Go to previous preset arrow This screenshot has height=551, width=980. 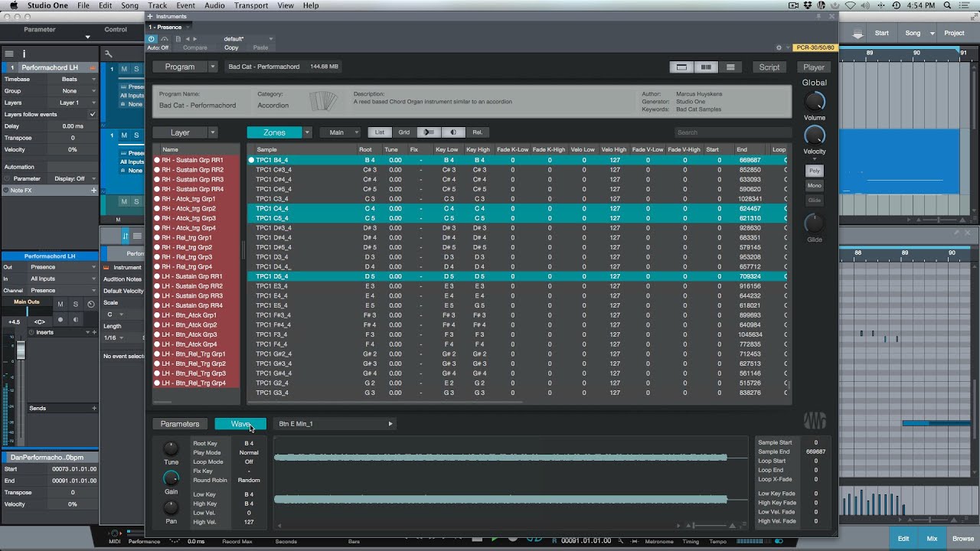coord(188,38)
